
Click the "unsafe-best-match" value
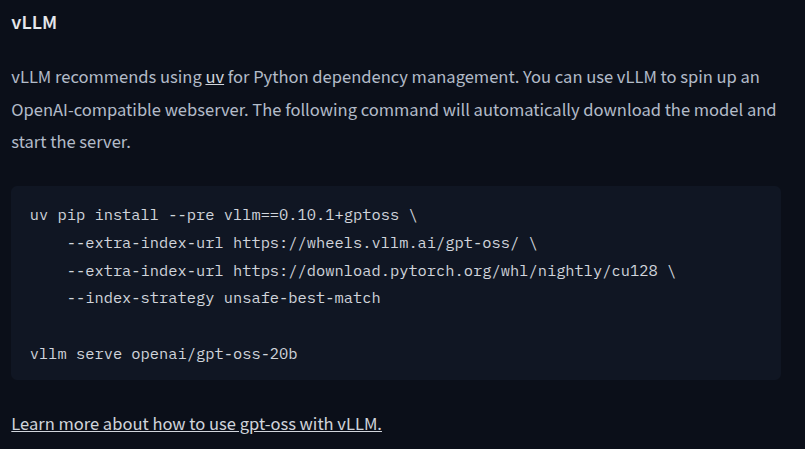click(296, 298)
